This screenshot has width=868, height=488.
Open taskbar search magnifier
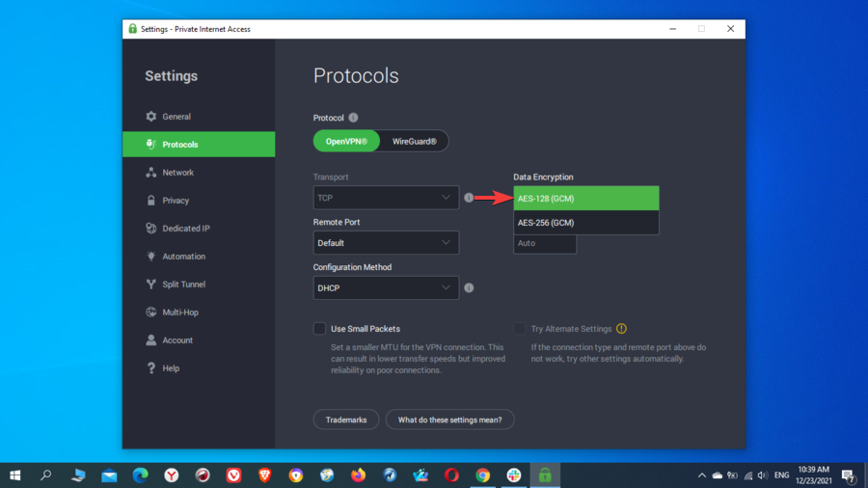(46, 475)
